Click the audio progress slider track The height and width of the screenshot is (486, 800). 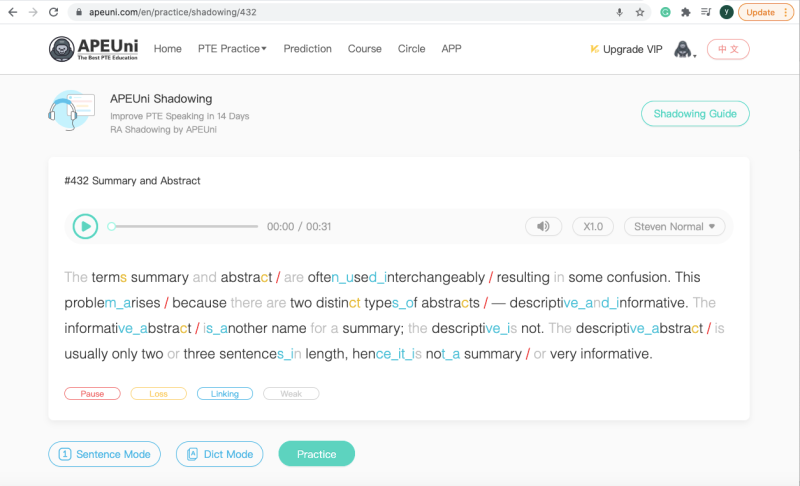(183, 226)
